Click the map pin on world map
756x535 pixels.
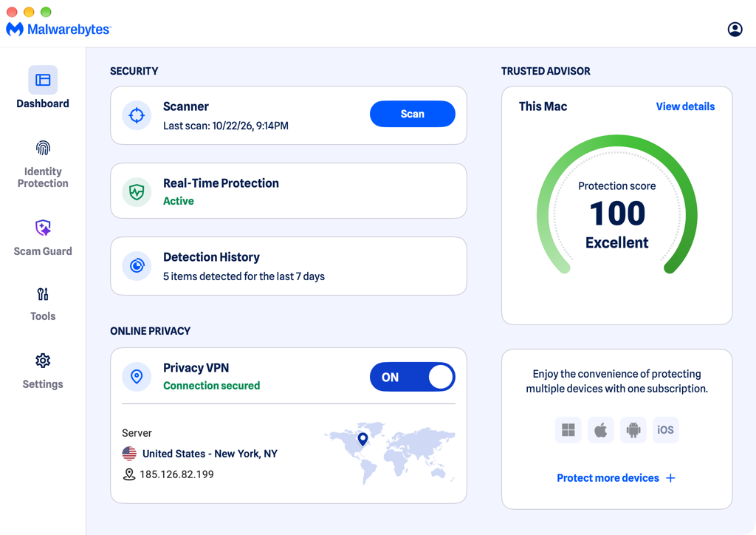(x=363, y=438)
